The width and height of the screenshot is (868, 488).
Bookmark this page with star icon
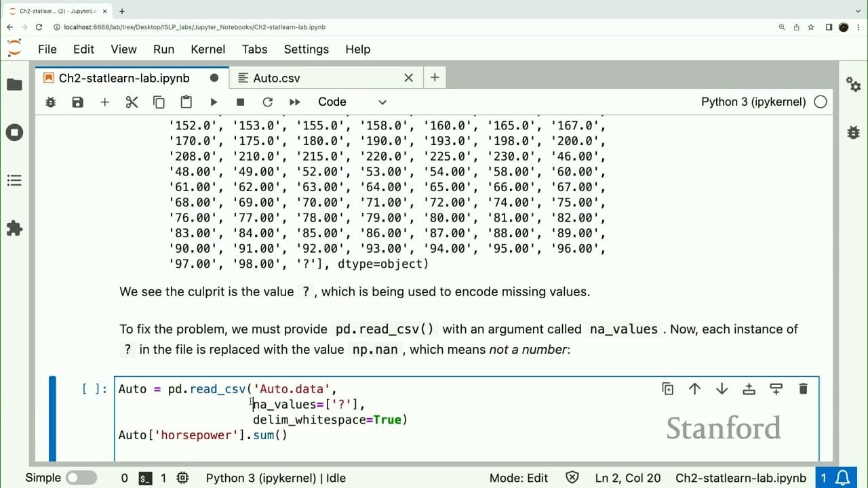[x=812, y=27]
